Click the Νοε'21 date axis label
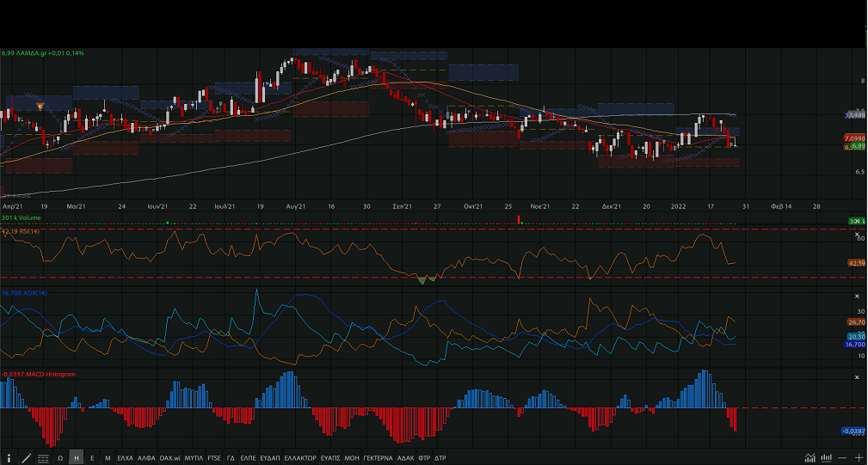 pyautogui.click(x=540, y=206)
